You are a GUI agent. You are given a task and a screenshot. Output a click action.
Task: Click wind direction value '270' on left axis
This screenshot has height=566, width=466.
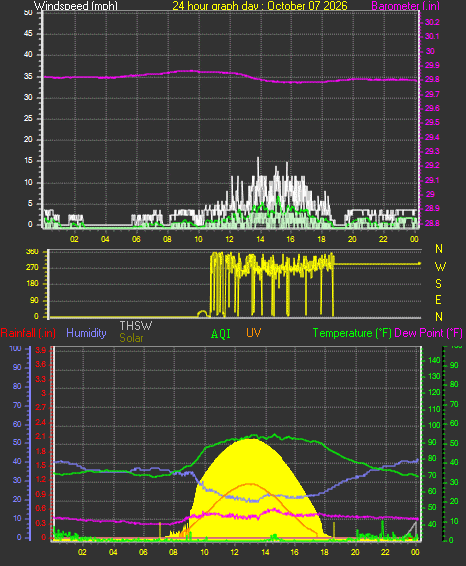point(32,267)
